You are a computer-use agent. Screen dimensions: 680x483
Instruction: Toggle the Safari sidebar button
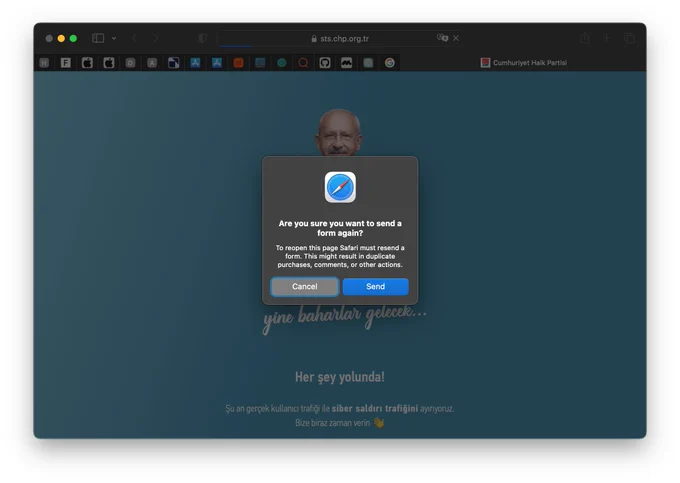coord(98,38)
